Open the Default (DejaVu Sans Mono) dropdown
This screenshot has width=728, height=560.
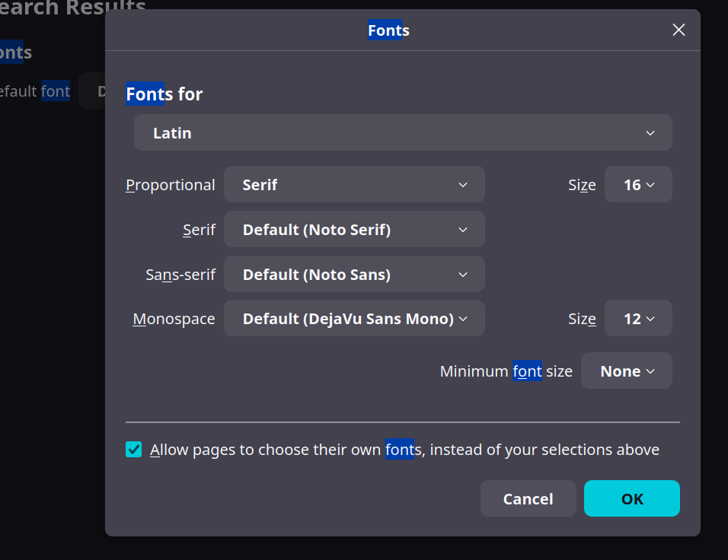click(x=354, y=319)
